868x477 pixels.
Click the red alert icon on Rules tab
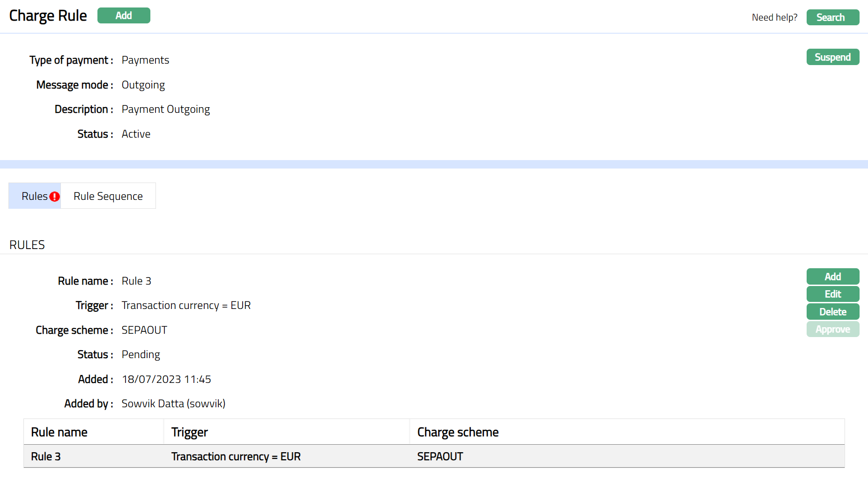click(54, 197)
